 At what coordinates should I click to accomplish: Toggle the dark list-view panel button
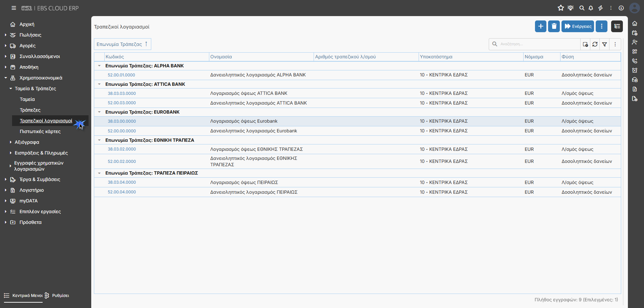point(617,26)
